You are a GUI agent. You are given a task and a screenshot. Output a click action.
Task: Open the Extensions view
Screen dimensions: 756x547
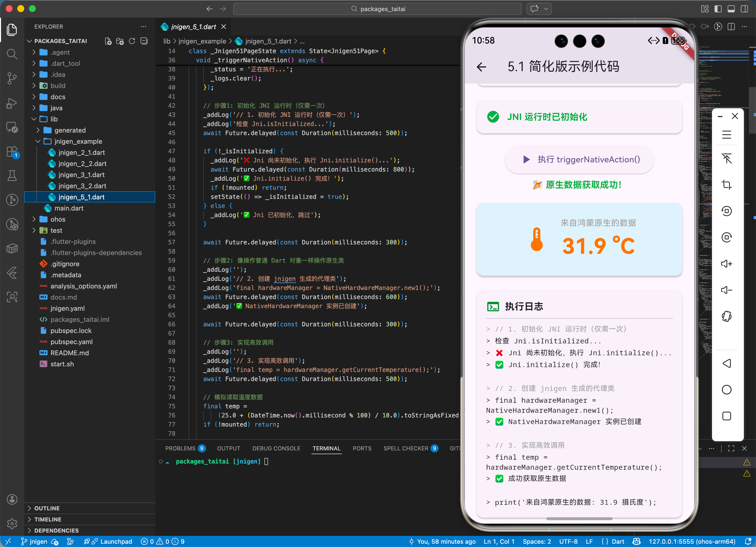pyautogui.click(x=12, y=152)
